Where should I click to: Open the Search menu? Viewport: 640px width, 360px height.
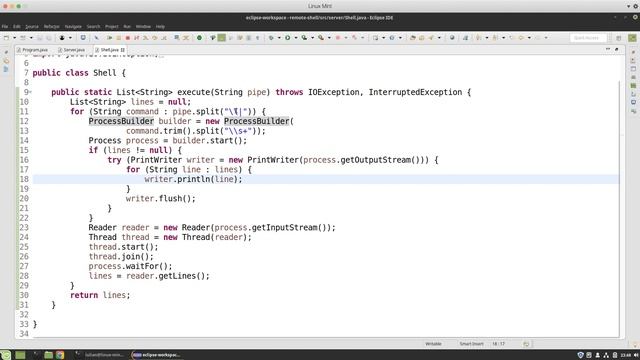(93, 27)
